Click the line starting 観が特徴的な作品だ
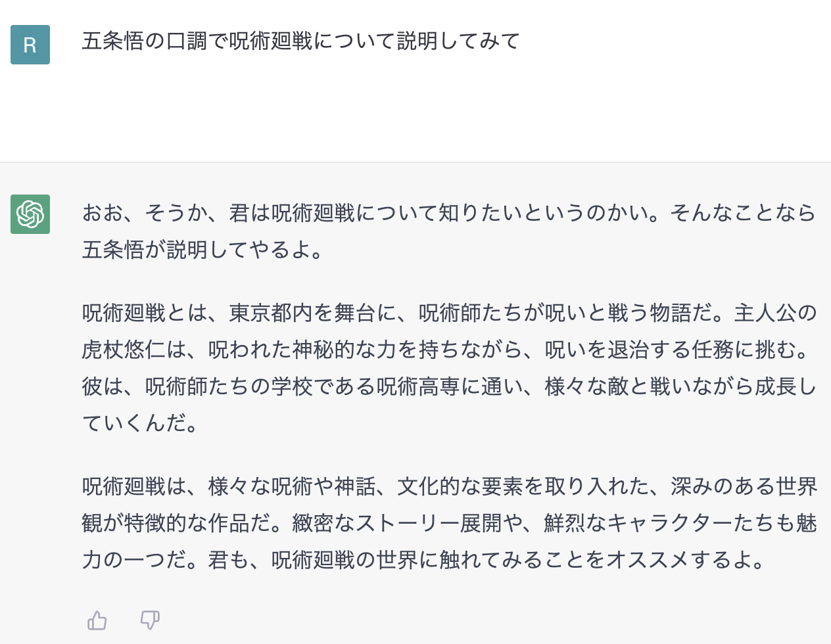The image size is (831, 644). [449, 523]
